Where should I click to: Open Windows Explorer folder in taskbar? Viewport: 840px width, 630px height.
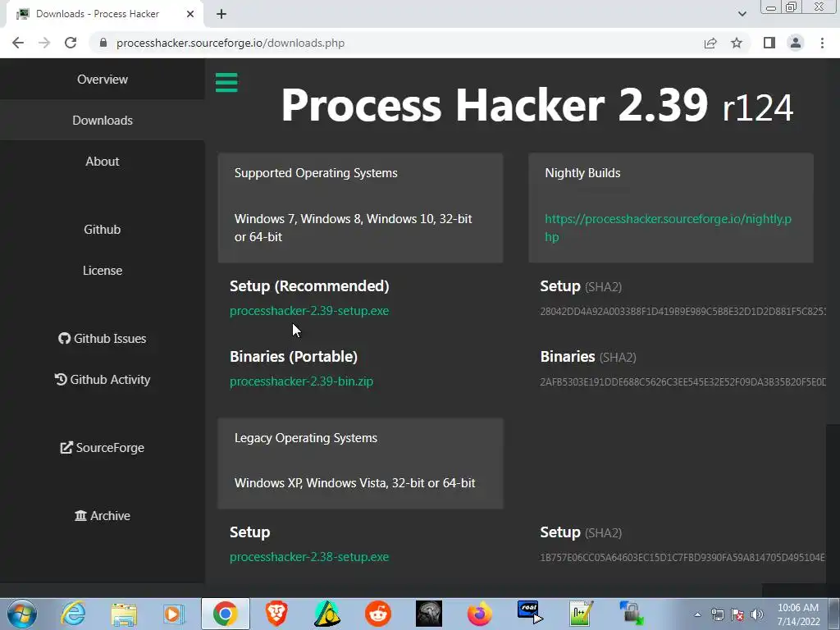click(x=124, y=614)
